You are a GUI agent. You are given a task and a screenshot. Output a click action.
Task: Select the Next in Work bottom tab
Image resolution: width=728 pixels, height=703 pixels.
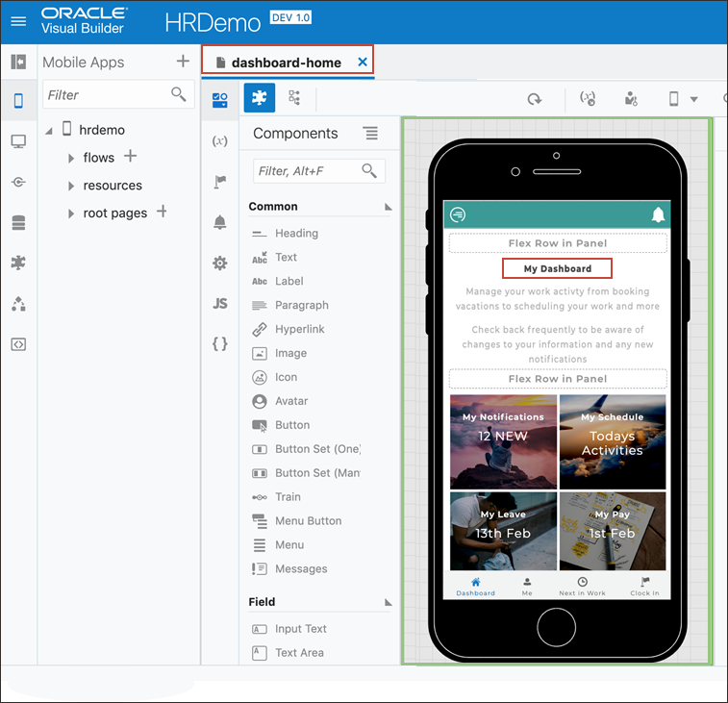pos(582,587)
